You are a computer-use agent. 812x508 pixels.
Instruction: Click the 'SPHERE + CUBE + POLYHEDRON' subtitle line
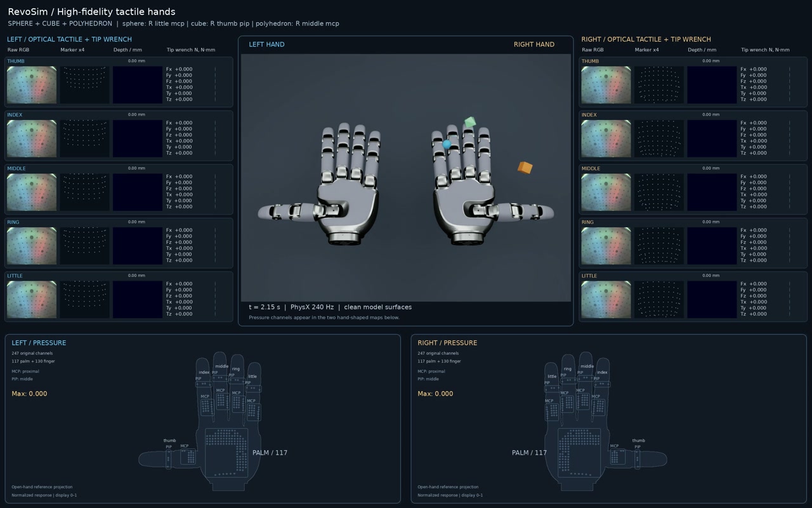pyautogui.click(x=173, y=23)
